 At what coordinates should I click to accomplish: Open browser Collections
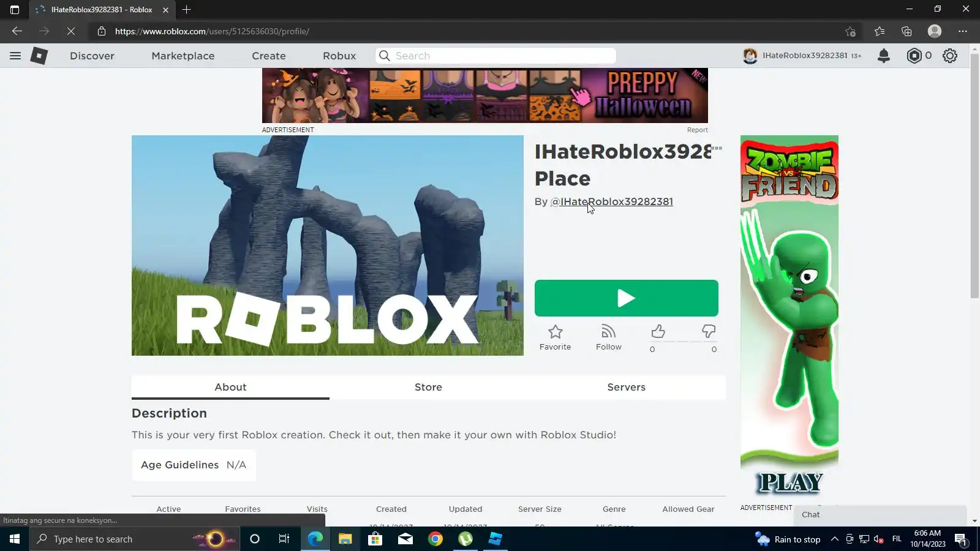point(907,31)
